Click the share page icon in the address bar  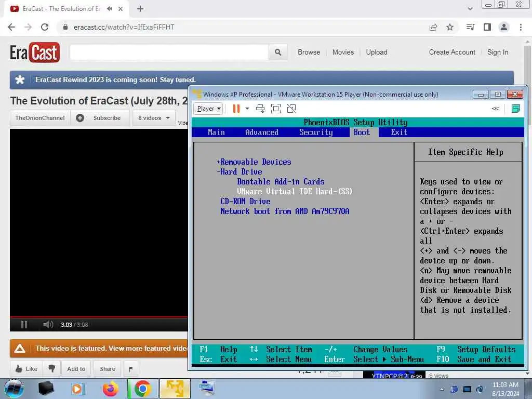(x=433, y=27)
